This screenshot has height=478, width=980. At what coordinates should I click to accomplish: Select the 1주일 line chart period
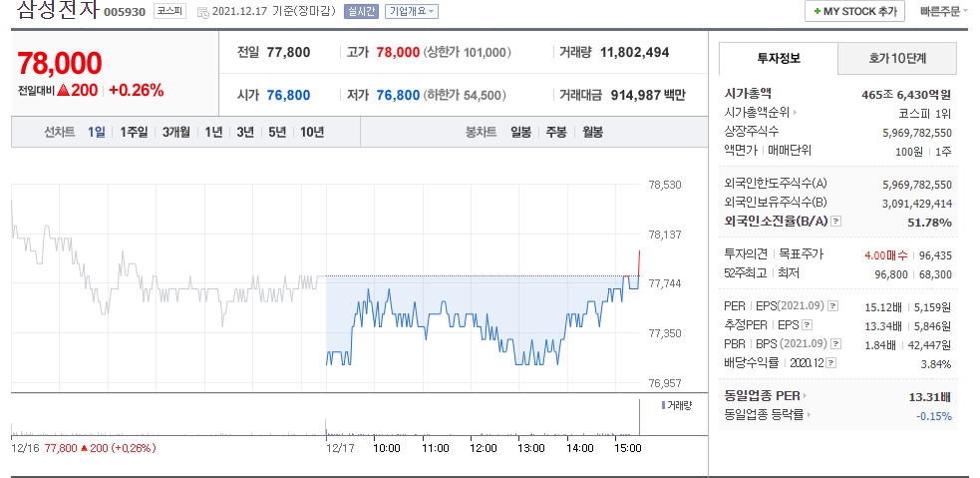pos(134,132)
